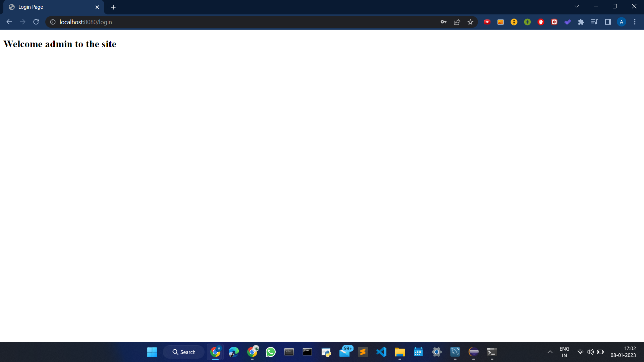This screenshot has width=644, height=362.
Task: Open Sublime Text from the taskbar
Action: click(363, 352)
